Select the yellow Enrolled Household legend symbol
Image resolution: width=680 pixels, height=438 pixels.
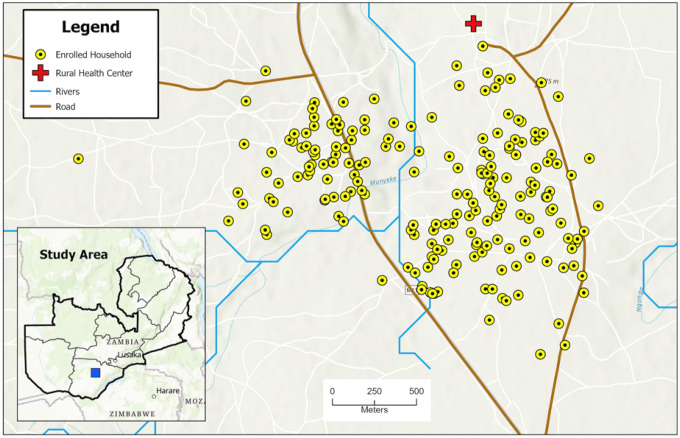point(40,55)
